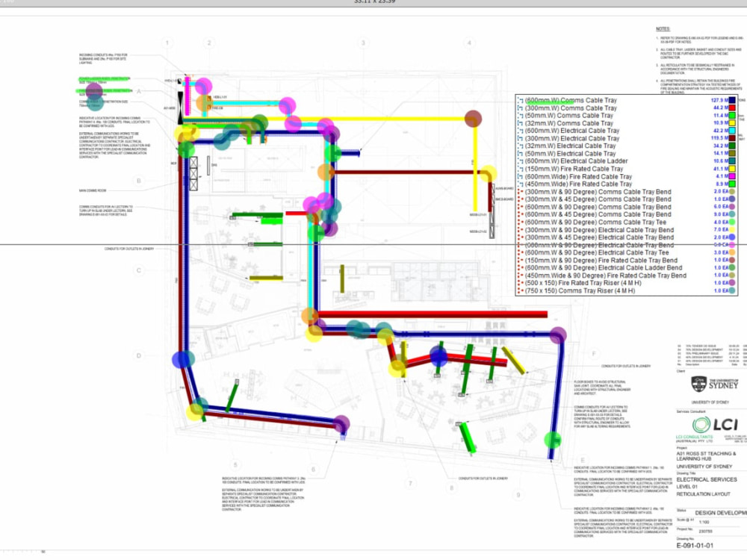
Task: Select '(600mm.W & 45 Degree) Comms Cable Tray Bend' row
Action: point(627,215)
